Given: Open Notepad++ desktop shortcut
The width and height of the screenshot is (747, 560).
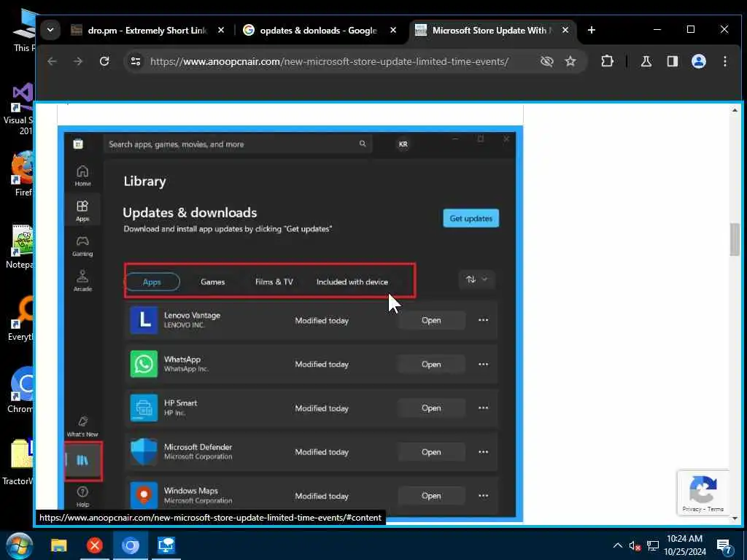Looking at the screenshot, I should coord(19,246).
